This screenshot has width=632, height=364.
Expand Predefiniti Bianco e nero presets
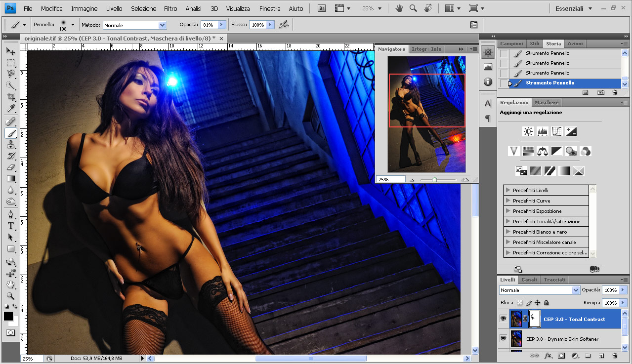pyautogui.click(x=508, y=232)
